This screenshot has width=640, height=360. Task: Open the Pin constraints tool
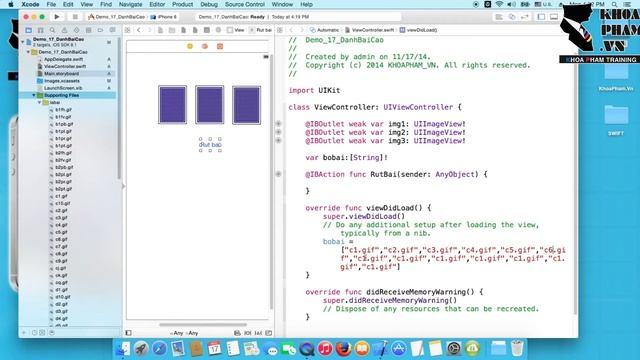point(248,333)
